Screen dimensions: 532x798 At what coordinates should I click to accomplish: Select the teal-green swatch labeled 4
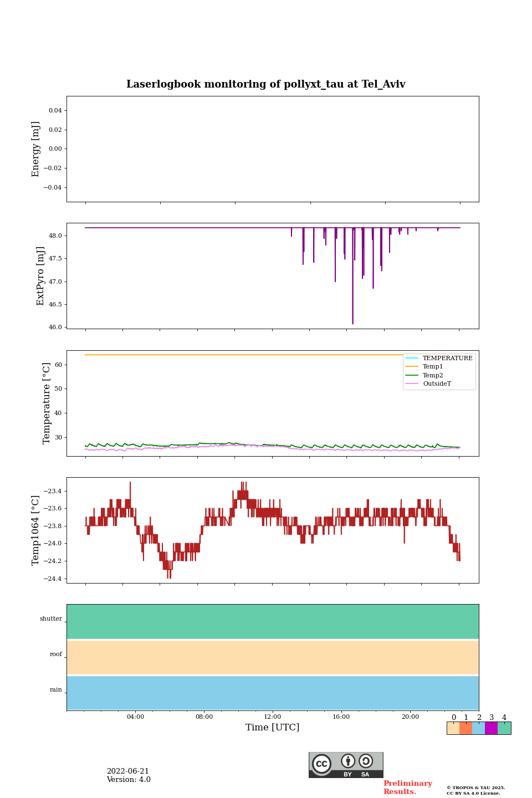(x=504, y=728)
